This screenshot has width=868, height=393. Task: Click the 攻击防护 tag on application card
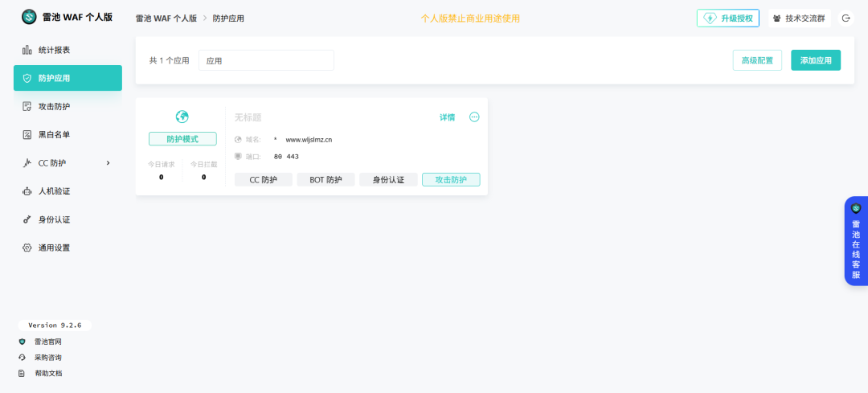pyautogui.click(x=451, y=180)
